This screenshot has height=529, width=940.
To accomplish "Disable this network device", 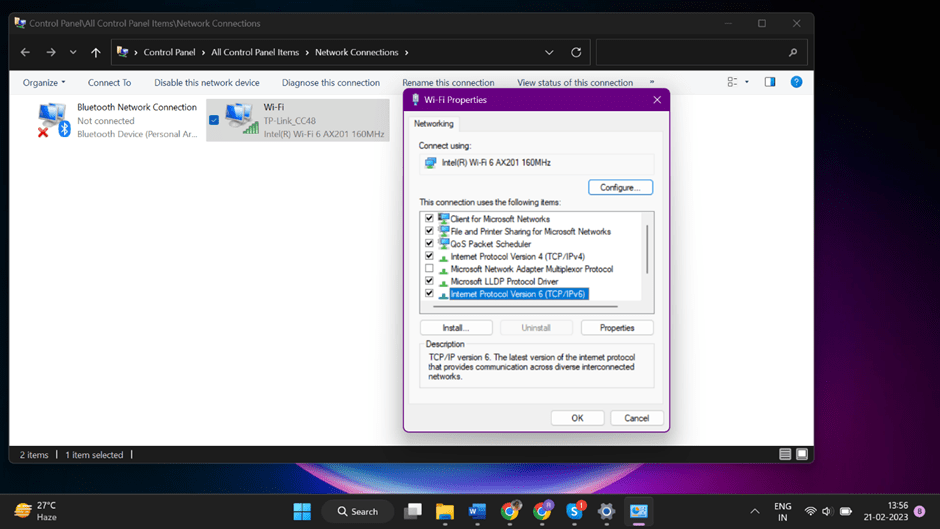I will (207, 83).
